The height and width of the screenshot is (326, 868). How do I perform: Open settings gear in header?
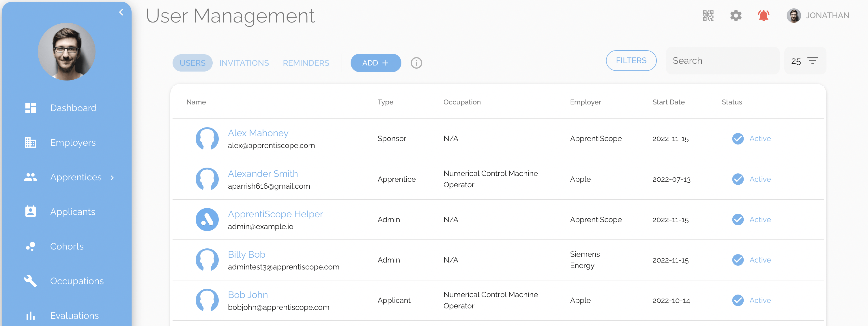pos(736,16)
